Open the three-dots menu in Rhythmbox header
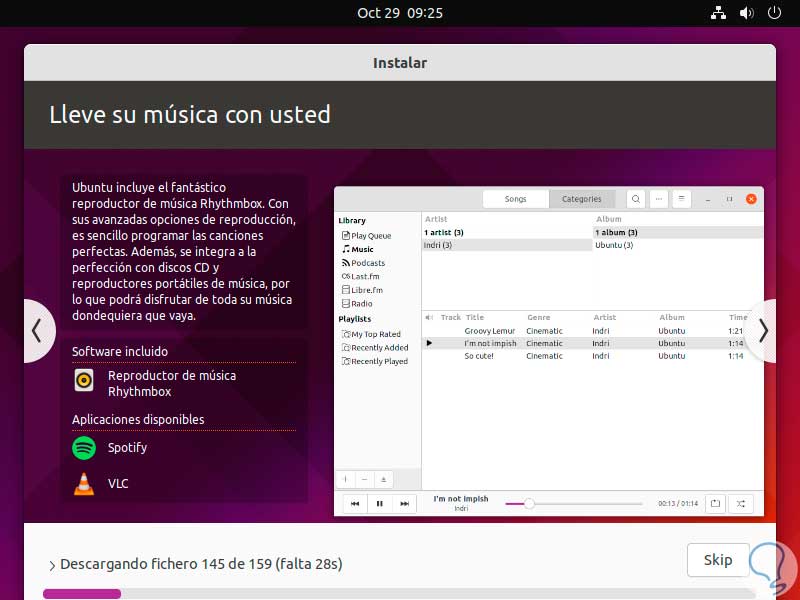800x600 pixels. 659,199
